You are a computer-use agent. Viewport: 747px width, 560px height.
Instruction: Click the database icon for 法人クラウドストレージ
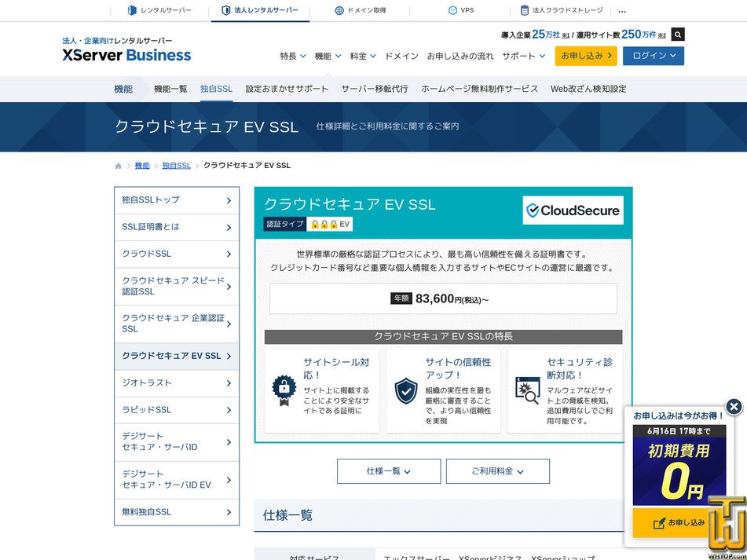pyautogui.click(x=524, y=10)
